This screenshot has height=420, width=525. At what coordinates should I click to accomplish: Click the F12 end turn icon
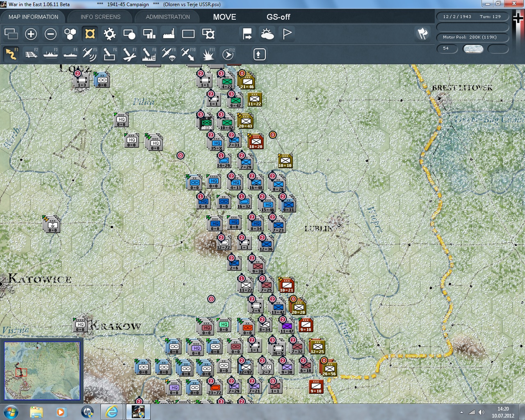228,54
